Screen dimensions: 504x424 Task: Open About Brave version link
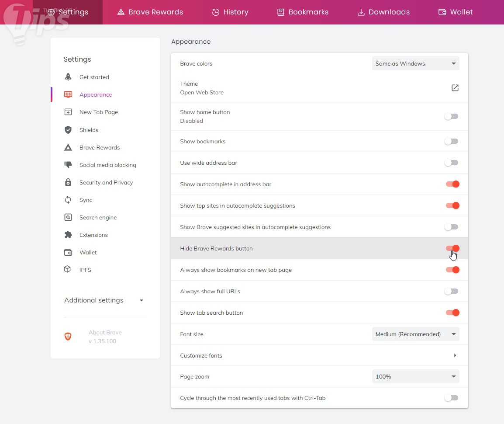[x=105, y=337]
